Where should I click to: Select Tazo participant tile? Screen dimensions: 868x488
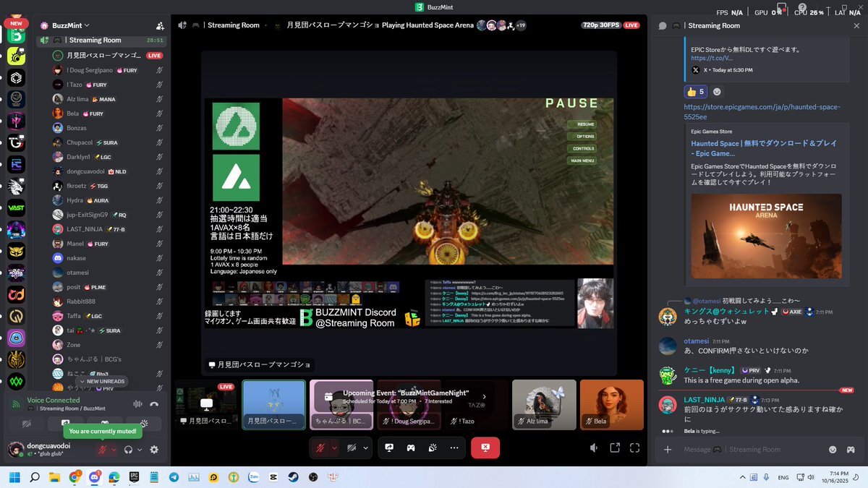(476, 405)
